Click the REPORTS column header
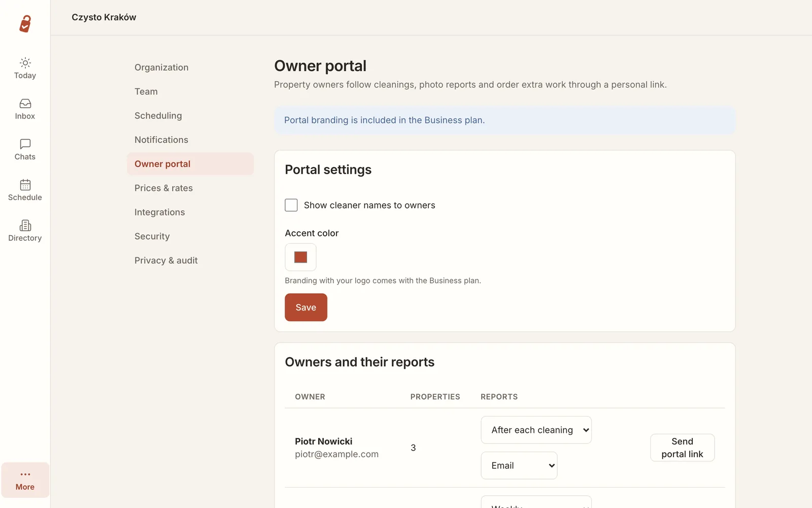The image size is (812, 508). coord(499,397)
